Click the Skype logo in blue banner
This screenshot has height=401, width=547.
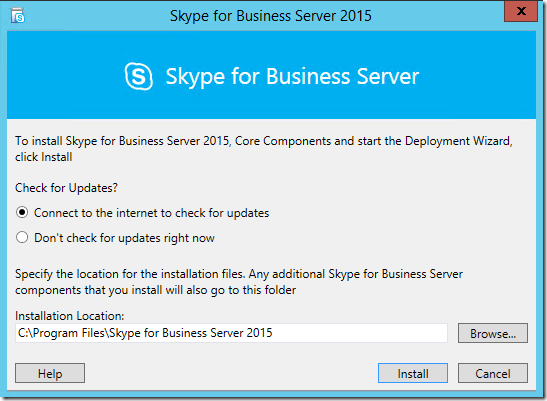click(x=138, y=76)
